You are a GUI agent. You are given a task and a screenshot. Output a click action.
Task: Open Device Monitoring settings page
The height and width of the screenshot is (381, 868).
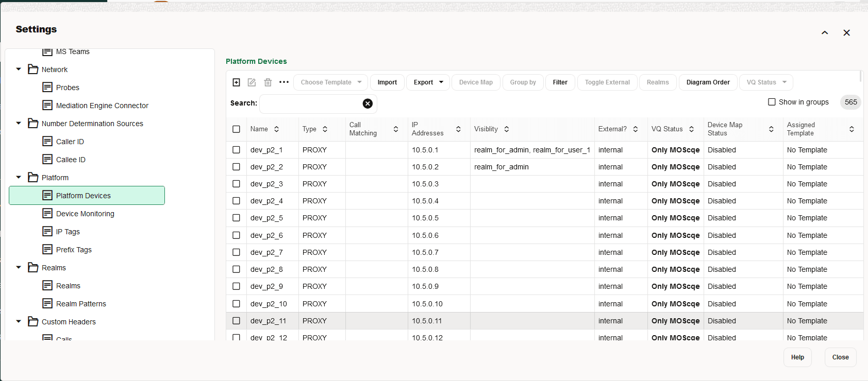click(x=85, y=214)
